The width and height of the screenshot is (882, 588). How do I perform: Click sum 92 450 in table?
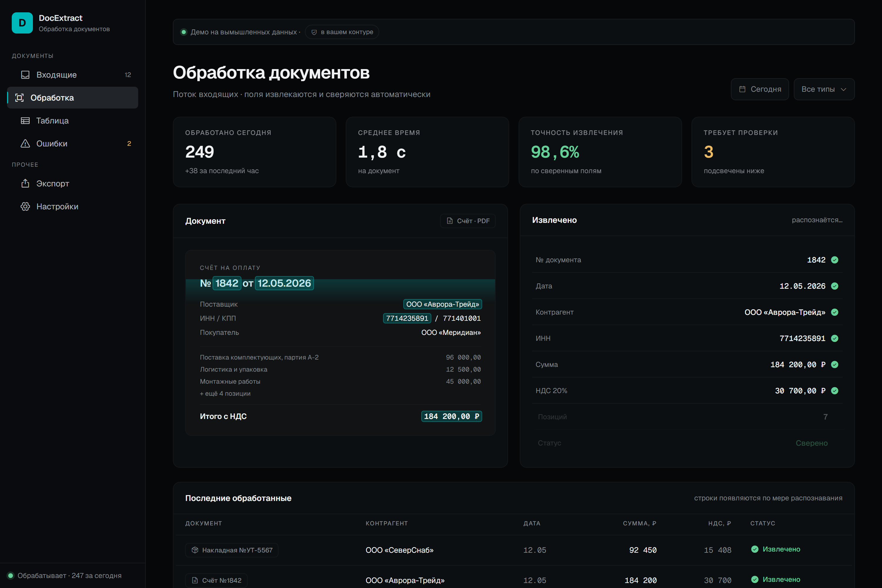tap(643, 550)
